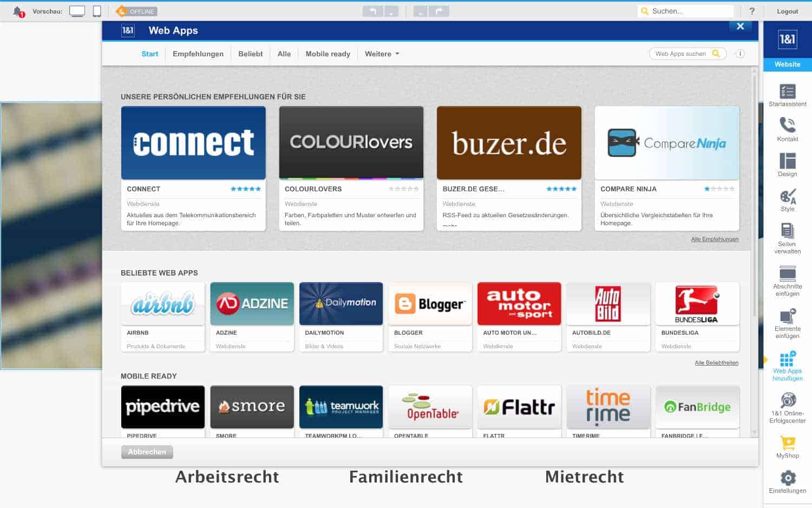Open Design in the sidebar
Image resolution: width=812 pixels, height=508 pixels.
pos(787,165)
